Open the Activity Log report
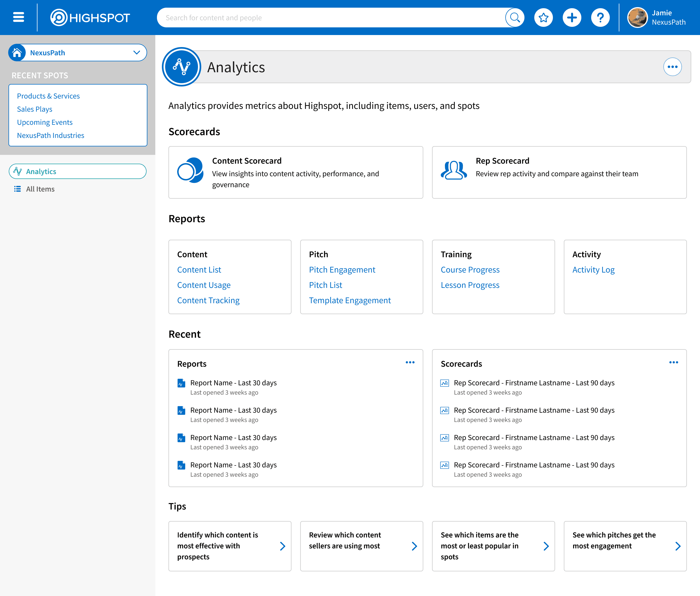 pyautogui.click(x=593, y=270)
